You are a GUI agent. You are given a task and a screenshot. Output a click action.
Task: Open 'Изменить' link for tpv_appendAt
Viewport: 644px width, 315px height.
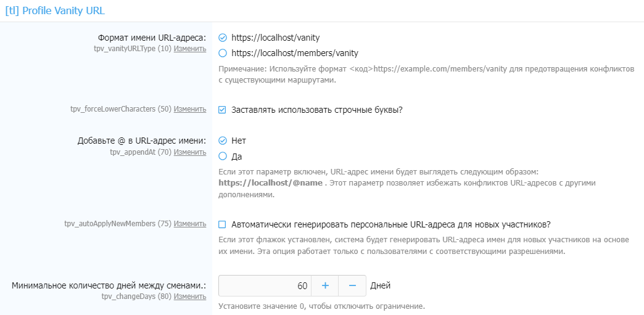(x=190, y=152)
